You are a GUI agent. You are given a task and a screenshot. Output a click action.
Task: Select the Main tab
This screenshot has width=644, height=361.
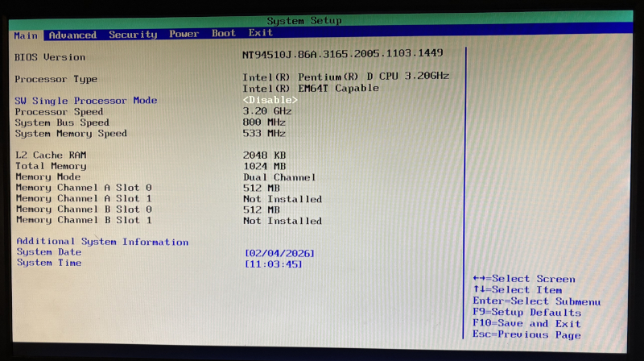click(26, 35)
